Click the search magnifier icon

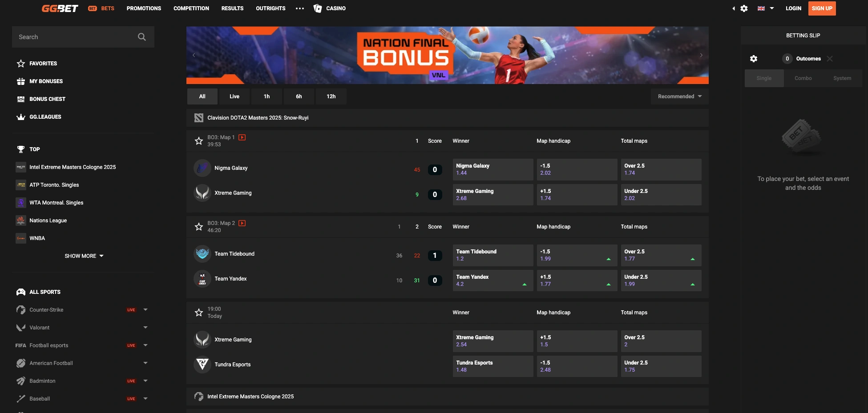pyautogui.click(x=141, y=37)
